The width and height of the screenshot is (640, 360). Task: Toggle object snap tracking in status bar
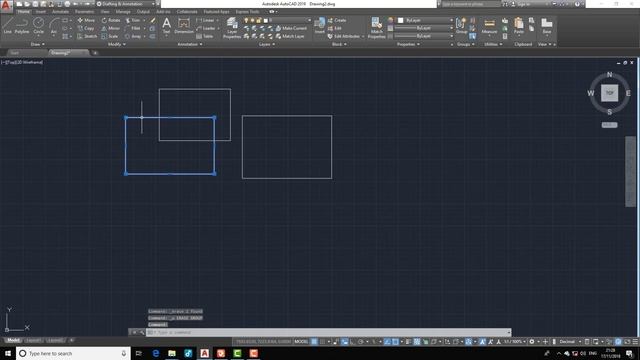click(x=387, y=341)
